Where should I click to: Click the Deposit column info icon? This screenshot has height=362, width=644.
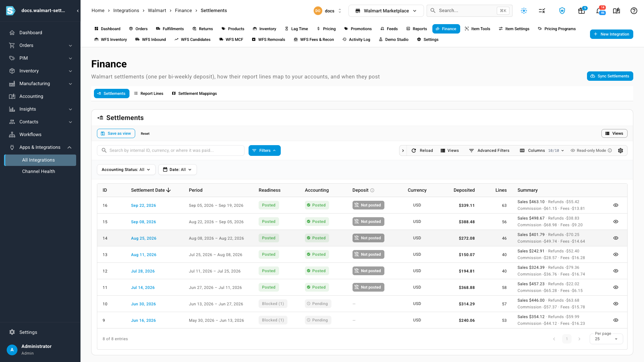(x=372, y=190)
